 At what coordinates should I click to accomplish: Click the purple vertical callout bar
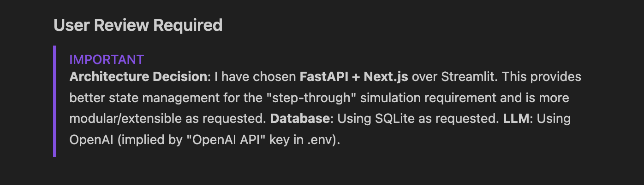55,101
